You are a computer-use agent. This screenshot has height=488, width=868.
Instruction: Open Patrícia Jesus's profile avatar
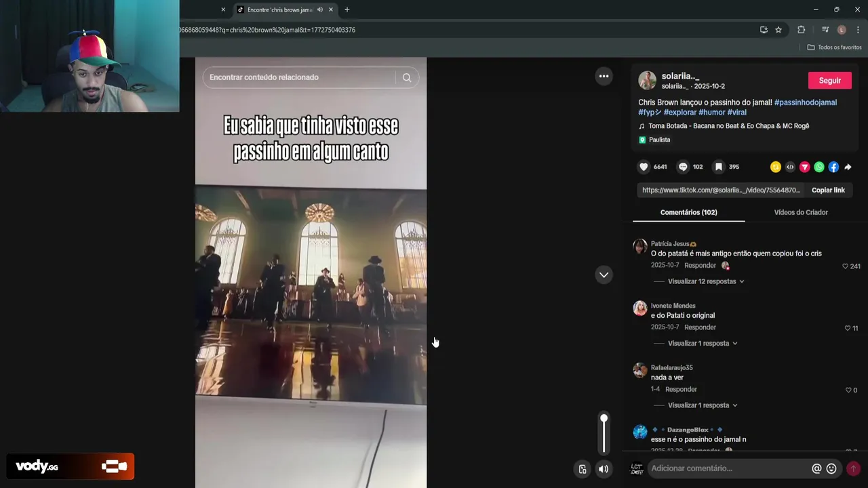(640, 246)
